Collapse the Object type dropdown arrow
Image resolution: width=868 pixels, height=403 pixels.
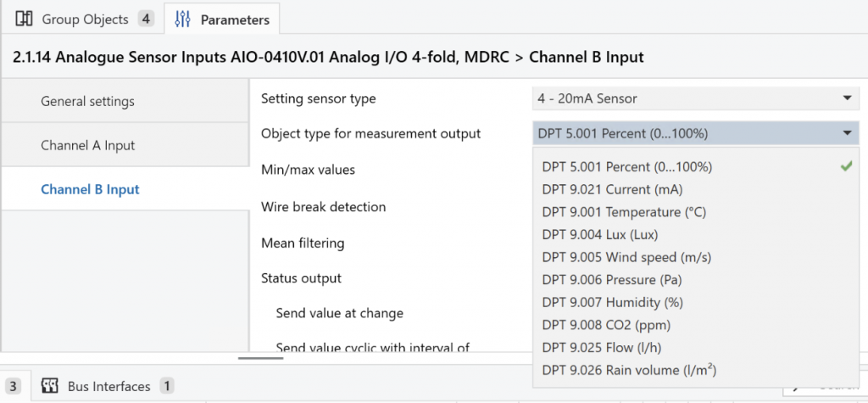click(846, 133)
